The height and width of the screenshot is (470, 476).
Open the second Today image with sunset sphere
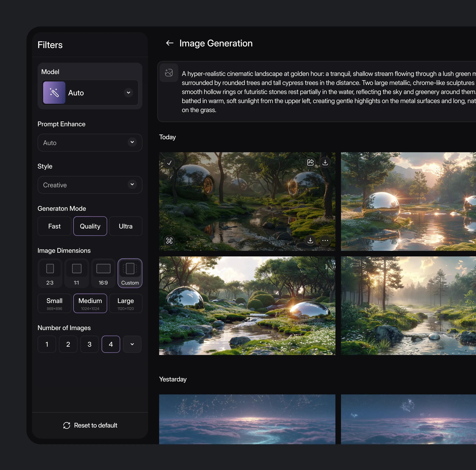(x=408, y=202)
